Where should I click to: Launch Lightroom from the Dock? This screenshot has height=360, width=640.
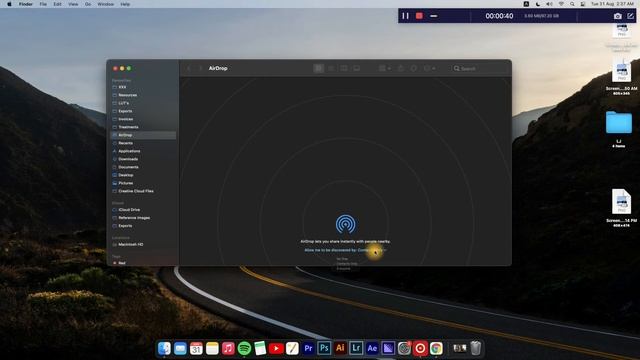[356, 348]
